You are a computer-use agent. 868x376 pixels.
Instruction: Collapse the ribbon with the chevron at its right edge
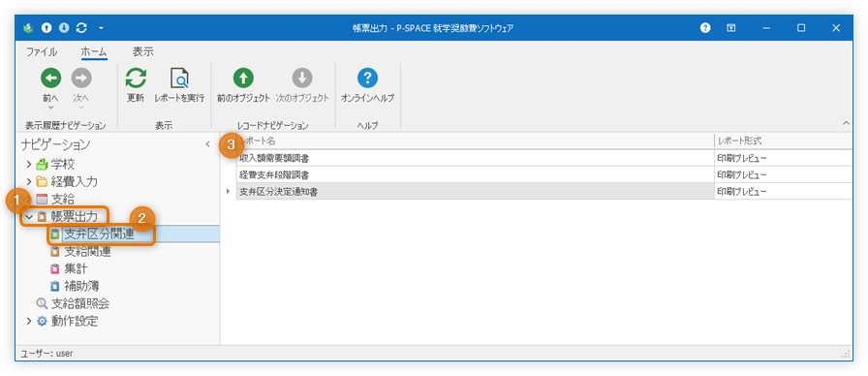pyautogui.click(x=846, y=123)
